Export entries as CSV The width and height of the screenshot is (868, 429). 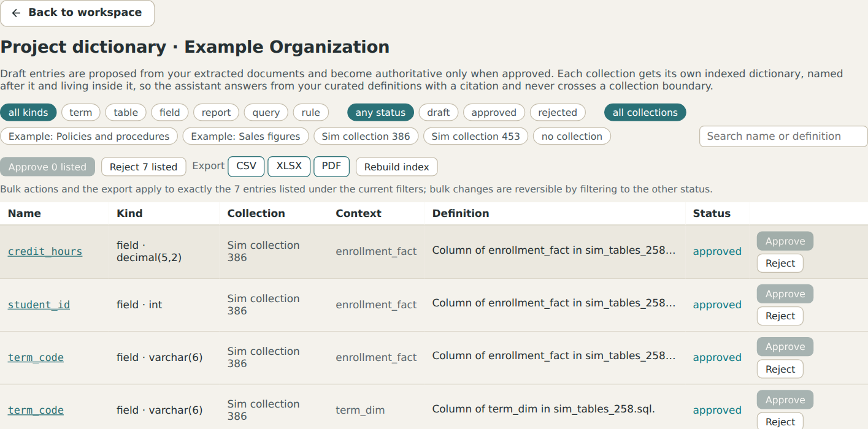click(x=246, y=166)
